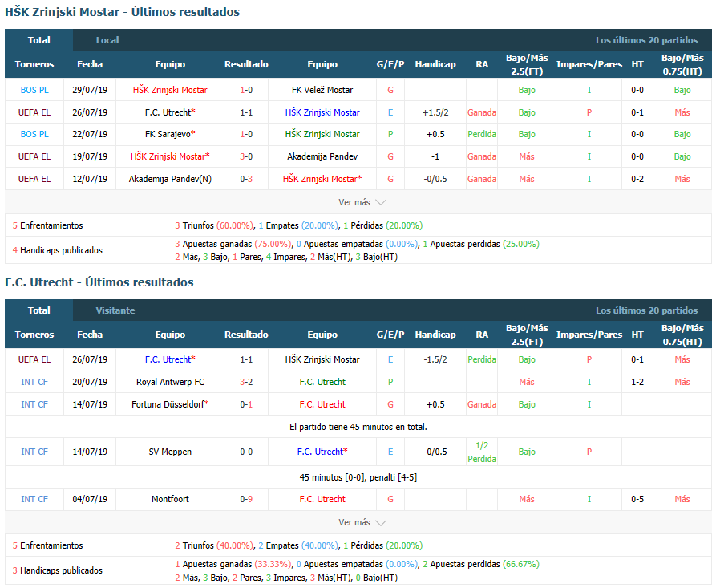Switch to the Local tab for Zrinjski Mostar
The image size is (720, 588).
tap(107, 40)
